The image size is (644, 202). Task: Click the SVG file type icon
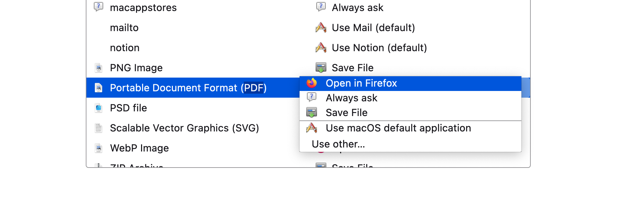point(99,128)
